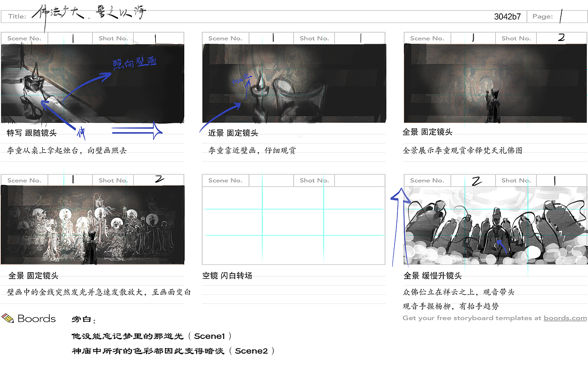Select the text 李童从桌上拿起烛台，向壁画照去
Viewport: 588px width, 367px height.
[x=67, y=150]
